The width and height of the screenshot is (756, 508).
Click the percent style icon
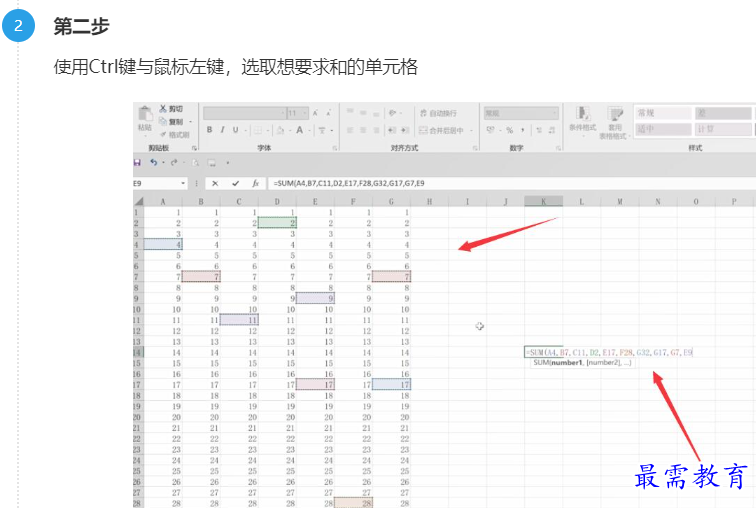510,130
